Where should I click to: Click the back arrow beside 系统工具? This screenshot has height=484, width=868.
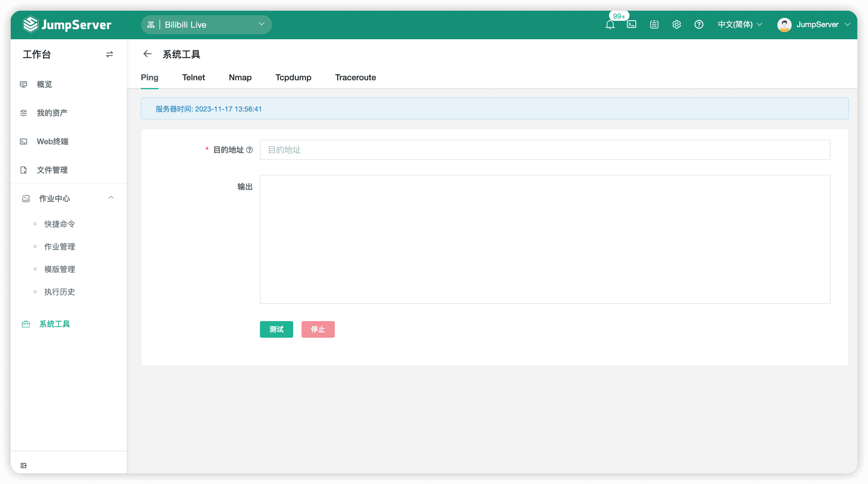click(x=147, y=54)
